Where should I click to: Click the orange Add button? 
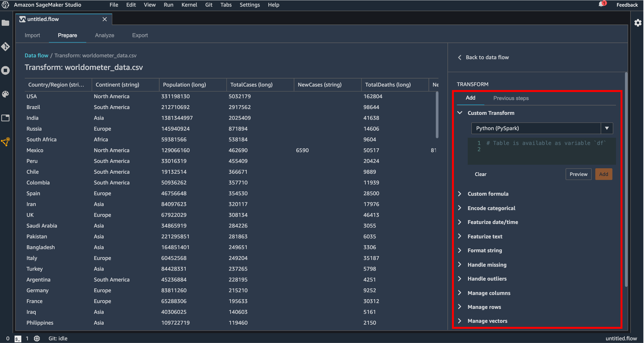[604, 174]
